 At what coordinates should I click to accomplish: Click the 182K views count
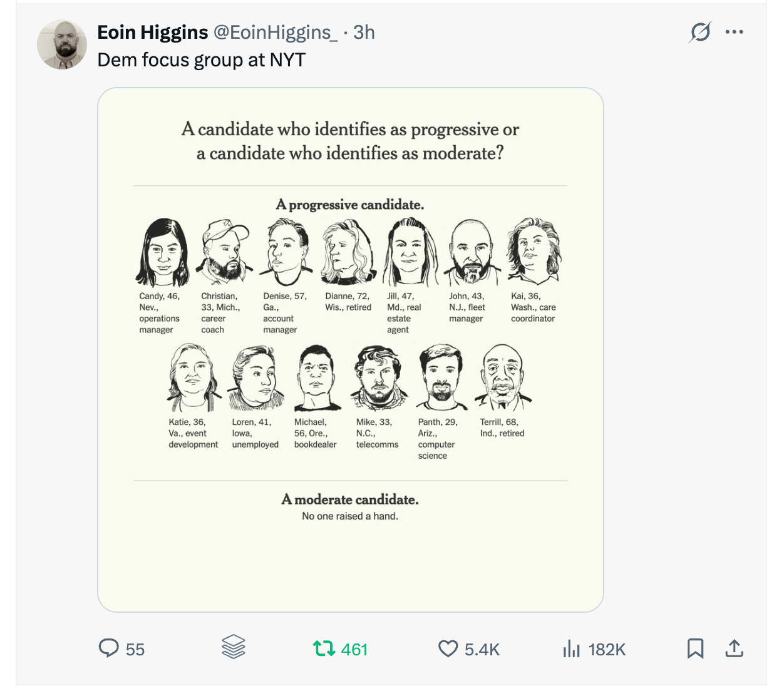click(x=607, y=650)
